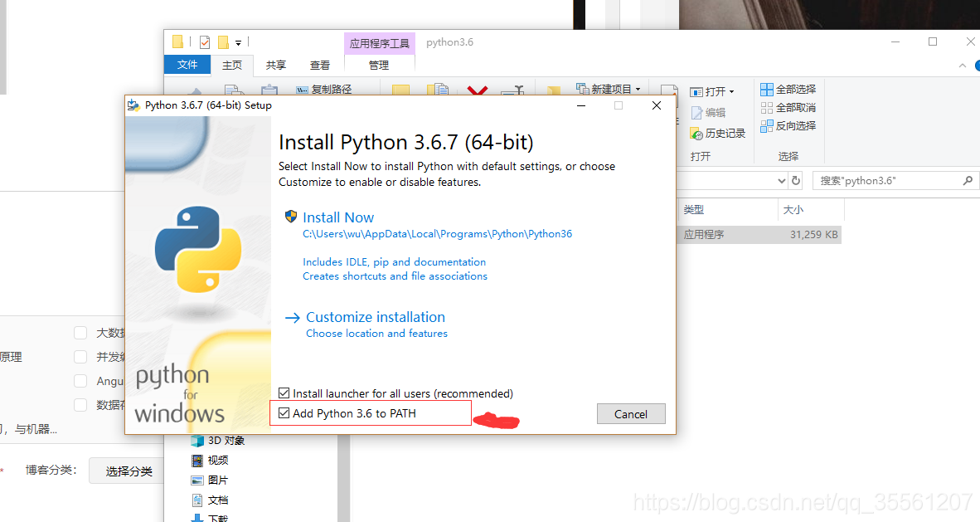
Task: Click 复制路径 in the ribbon
Action: click(x=324, y=89)
